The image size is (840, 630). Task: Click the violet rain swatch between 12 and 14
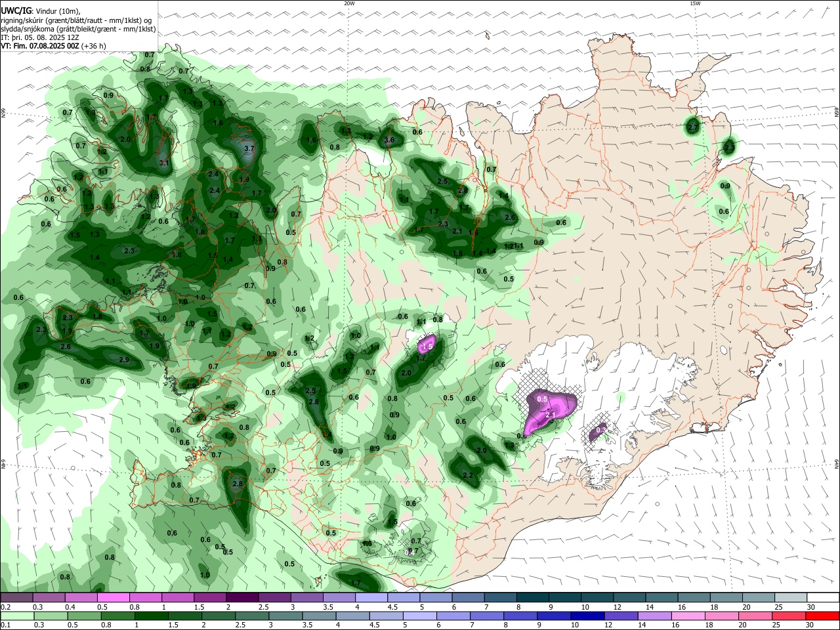621,616
